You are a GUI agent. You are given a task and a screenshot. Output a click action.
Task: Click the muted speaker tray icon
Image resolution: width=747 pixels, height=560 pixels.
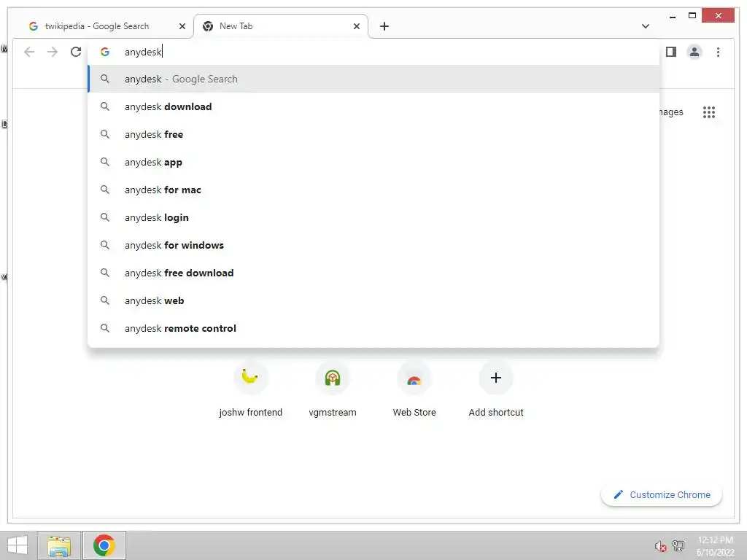click(x=660, y=546)
